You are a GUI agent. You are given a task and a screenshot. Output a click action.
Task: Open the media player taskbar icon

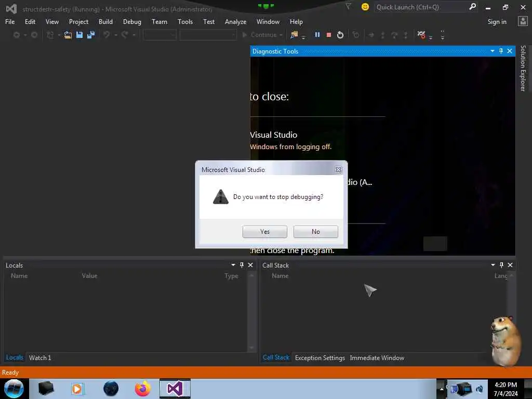point(77,389)
